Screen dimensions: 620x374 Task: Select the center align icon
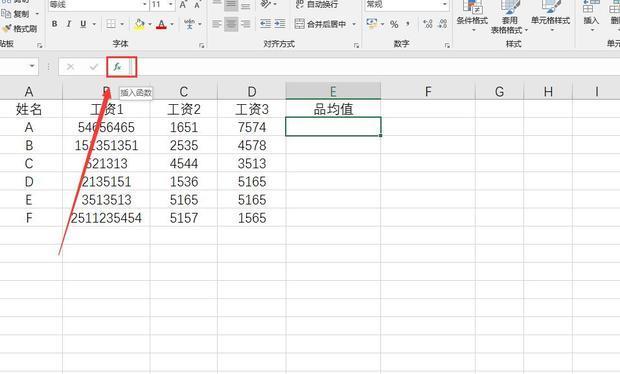(231, 24)
